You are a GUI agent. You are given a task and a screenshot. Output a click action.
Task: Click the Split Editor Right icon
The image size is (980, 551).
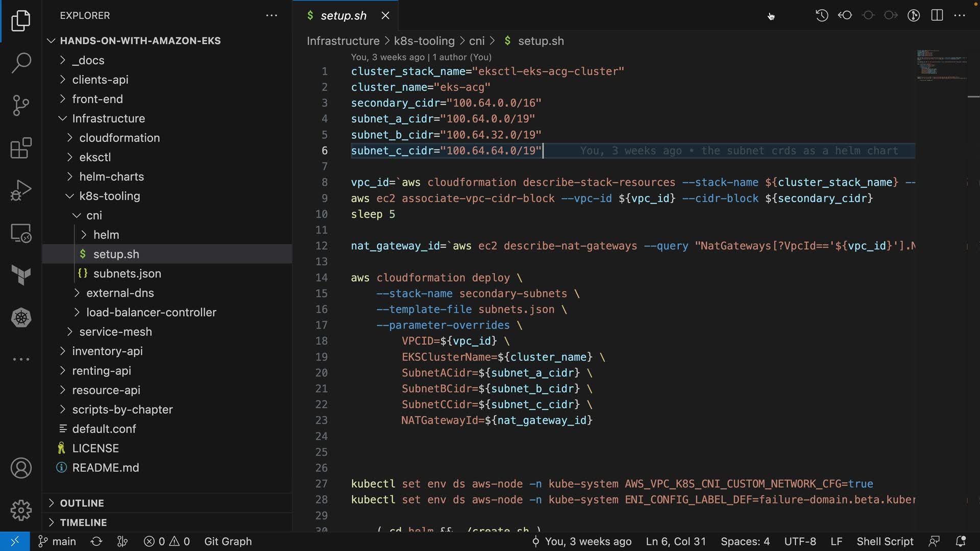click(x=937, y=15)
